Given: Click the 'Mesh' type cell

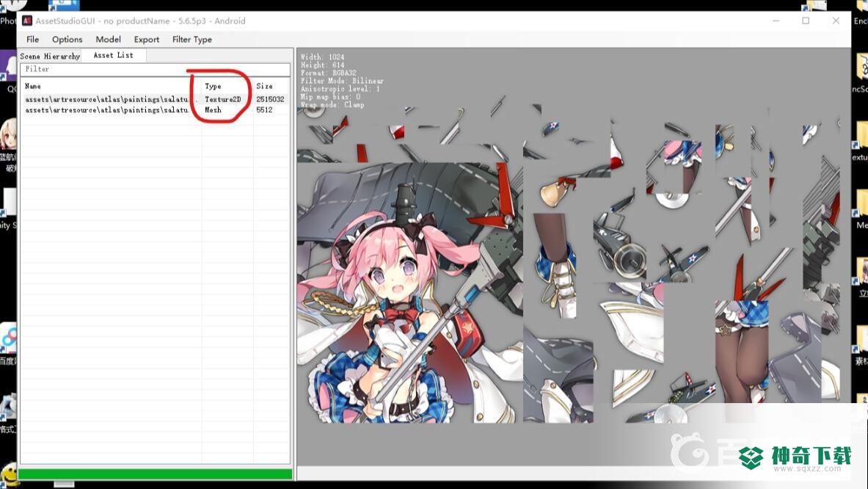Looking at the screenshot, I should point(213,110).
